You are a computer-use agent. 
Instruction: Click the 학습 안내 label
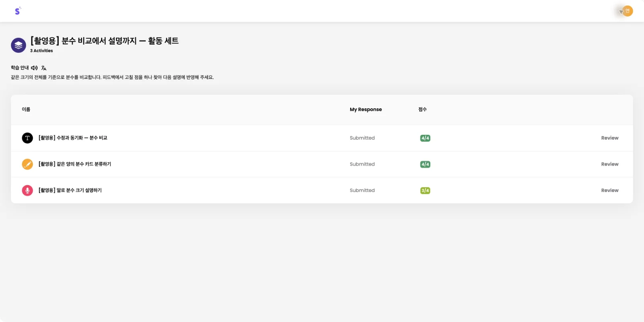pyautogui.click(x=20, y=68)
